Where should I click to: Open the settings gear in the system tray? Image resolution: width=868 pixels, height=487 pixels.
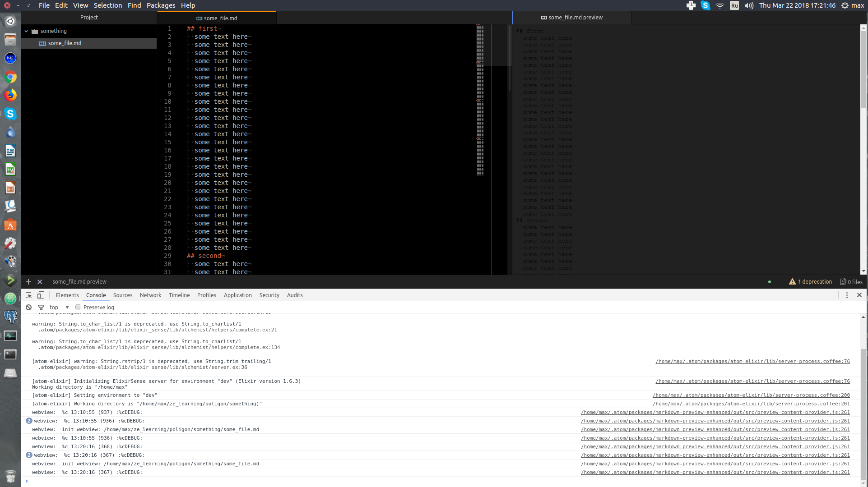click(x=843, y=5)
